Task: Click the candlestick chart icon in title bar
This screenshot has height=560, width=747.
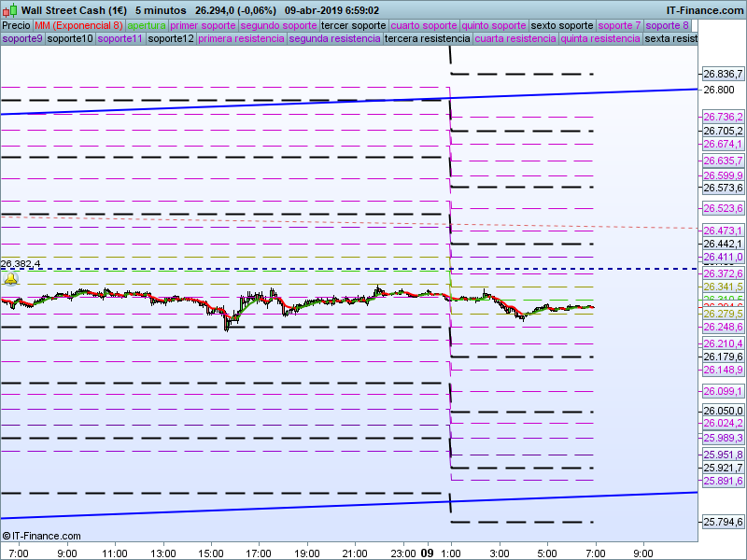Action: [10, 9]
